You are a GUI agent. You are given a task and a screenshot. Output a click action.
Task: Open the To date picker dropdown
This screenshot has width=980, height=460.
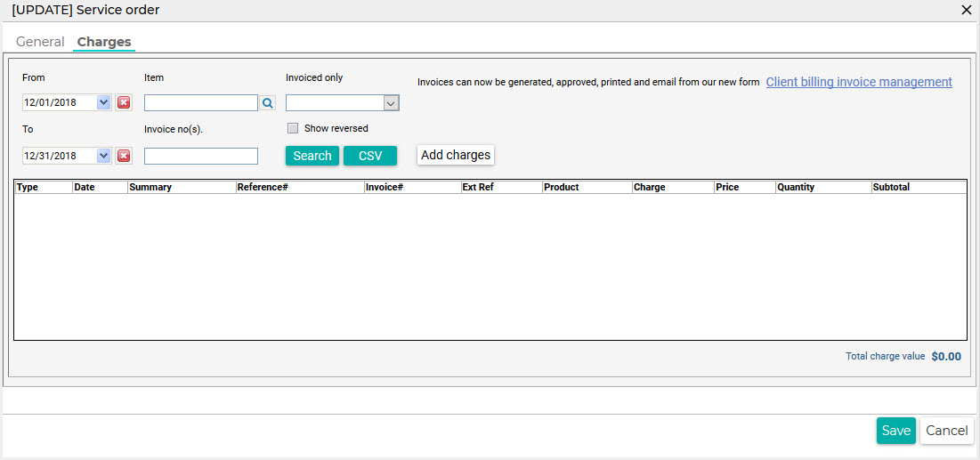(104, 156)
